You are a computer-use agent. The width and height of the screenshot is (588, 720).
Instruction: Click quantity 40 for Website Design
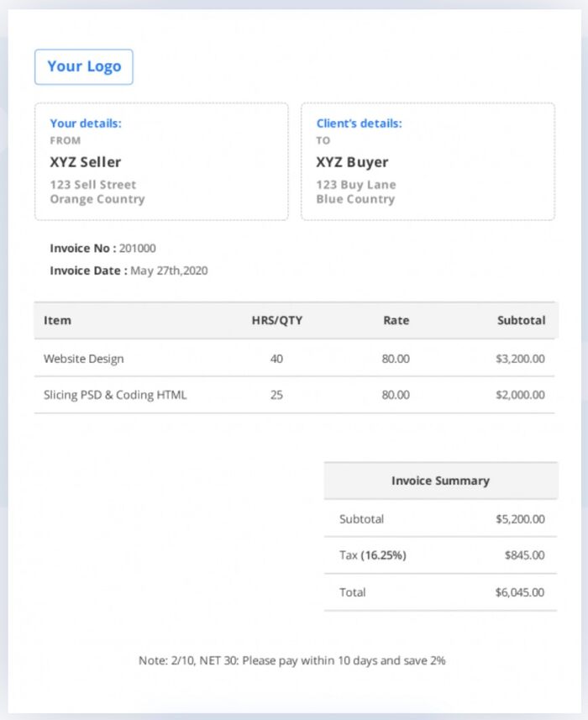(276, 359)
